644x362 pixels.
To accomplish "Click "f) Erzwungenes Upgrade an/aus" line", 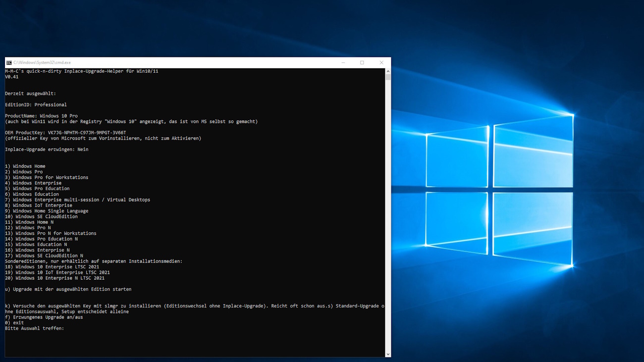I will (44, 317).
